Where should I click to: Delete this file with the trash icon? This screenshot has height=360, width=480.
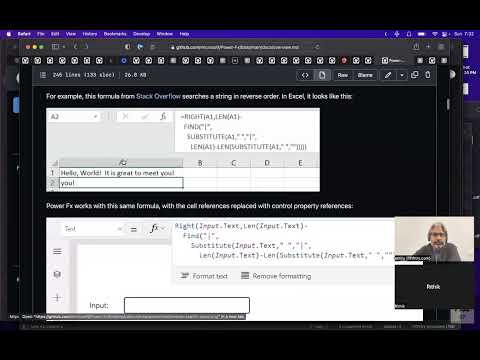(x=428, y=75)
